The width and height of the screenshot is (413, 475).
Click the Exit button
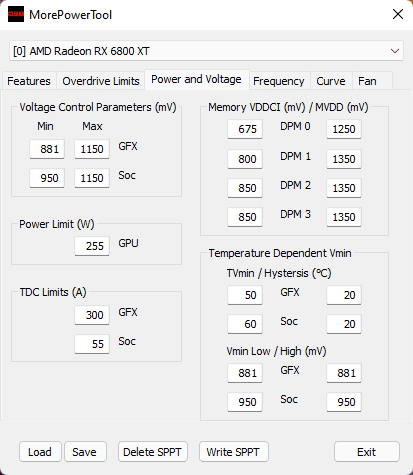point(367,452)
